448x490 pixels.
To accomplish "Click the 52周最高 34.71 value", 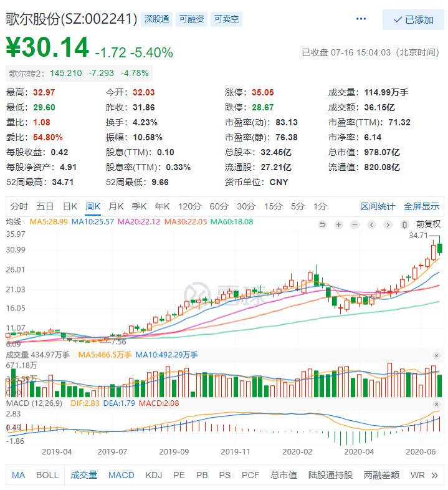I will [x=63, y=182].
